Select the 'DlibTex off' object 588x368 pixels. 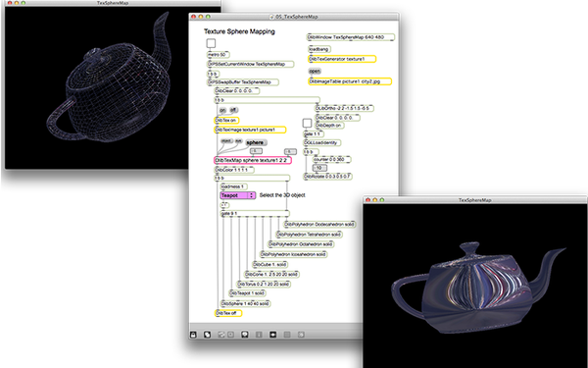click(x=228, y=313)
